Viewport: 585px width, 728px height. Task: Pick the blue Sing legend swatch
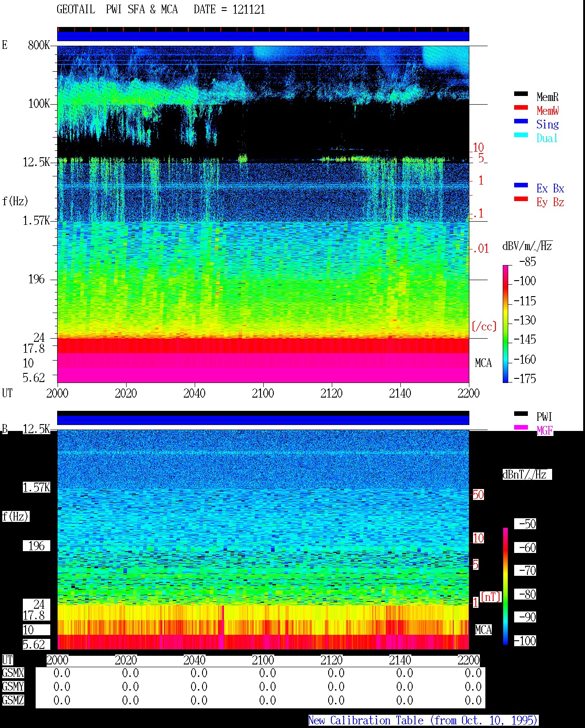coord(521,122)
